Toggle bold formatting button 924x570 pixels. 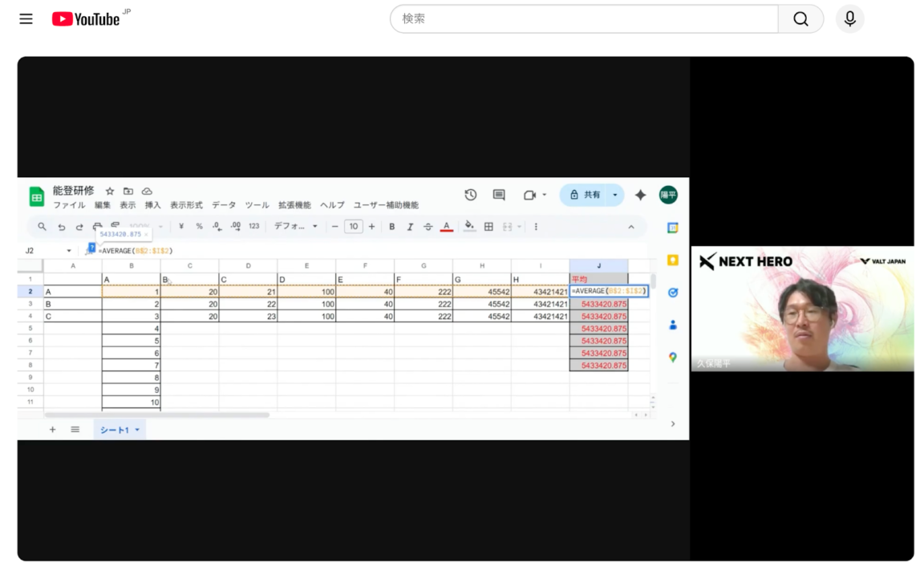pyautogui.click(x=392, y=227)
